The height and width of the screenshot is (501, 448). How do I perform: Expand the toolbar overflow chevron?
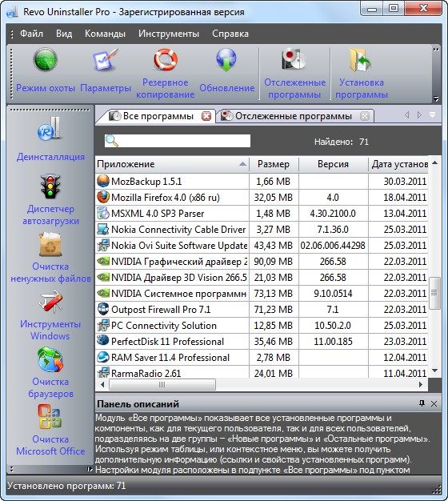click(x=436, y=50)
